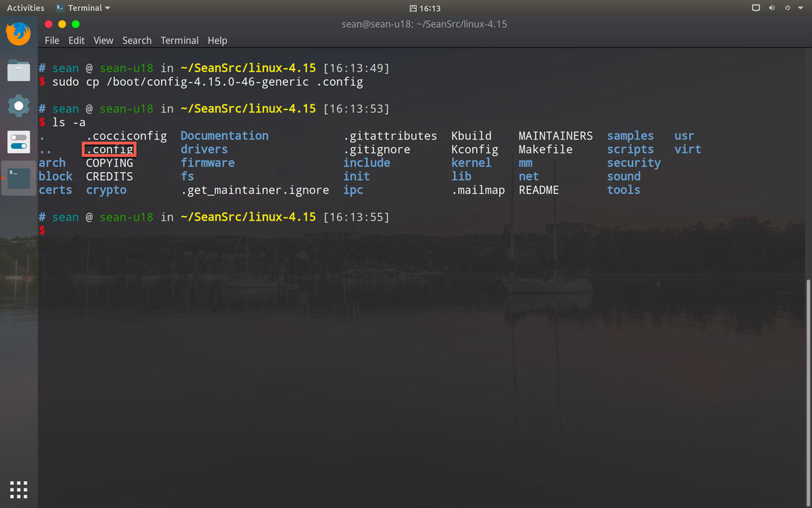Screen dimensions: 812x508
Task: Click the screen display icon in top bar
Action: click(x=756, y=8)
